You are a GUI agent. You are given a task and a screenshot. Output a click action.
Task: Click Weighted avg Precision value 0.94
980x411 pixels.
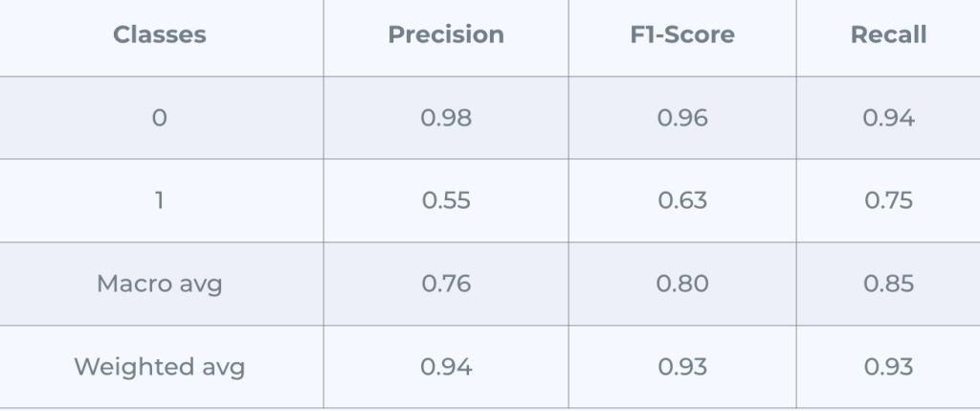coord(446,367)
